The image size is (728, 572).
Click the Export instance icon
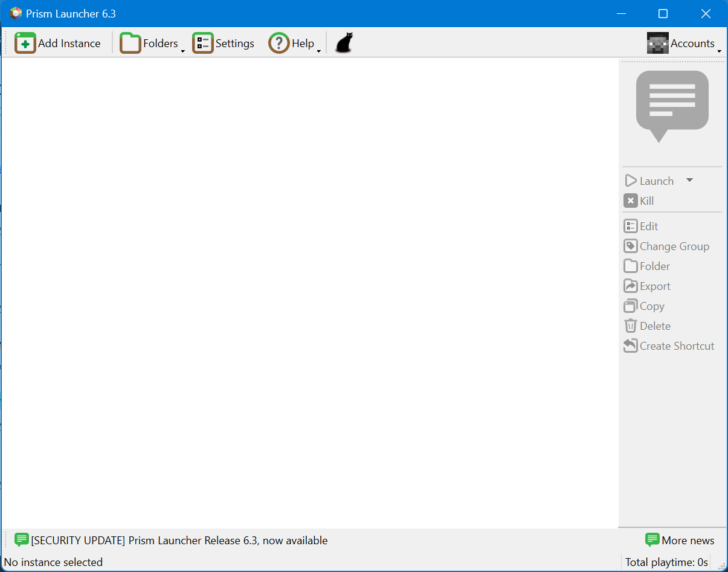click(630, 286)
